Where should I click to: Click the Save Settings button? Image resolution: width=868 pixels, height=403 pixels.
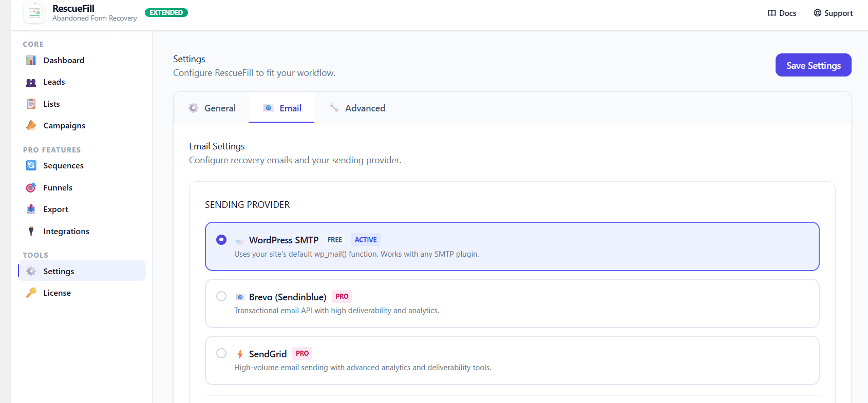pos(813,65)
